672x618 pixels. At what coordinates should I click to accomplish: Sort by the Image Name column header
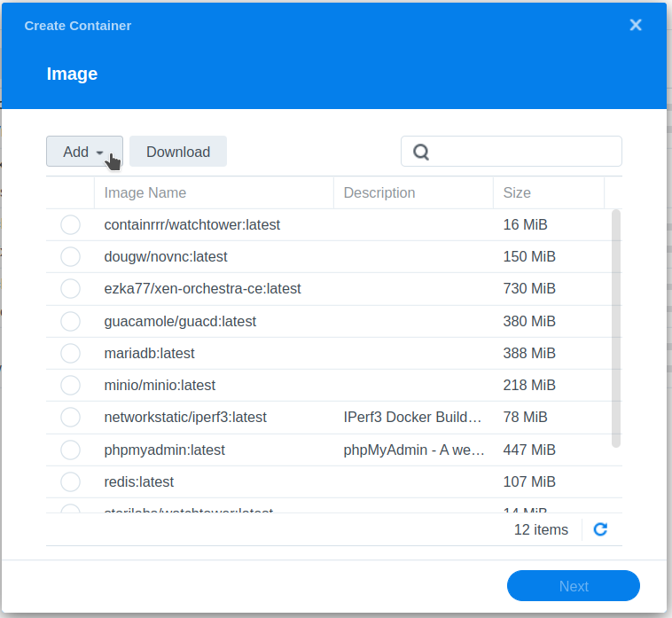coord(214,193)
